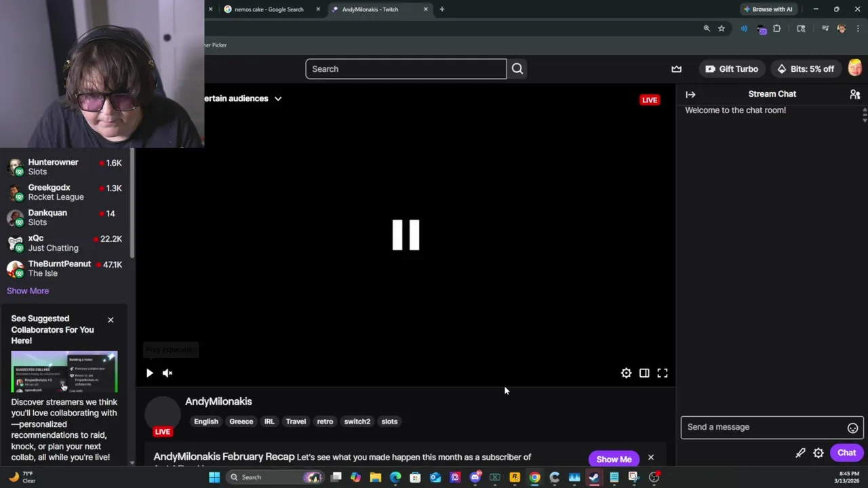Click the red LIVE badge on the player
The image size is (868, 488).
pyautogui.click(x=650, y=100)
